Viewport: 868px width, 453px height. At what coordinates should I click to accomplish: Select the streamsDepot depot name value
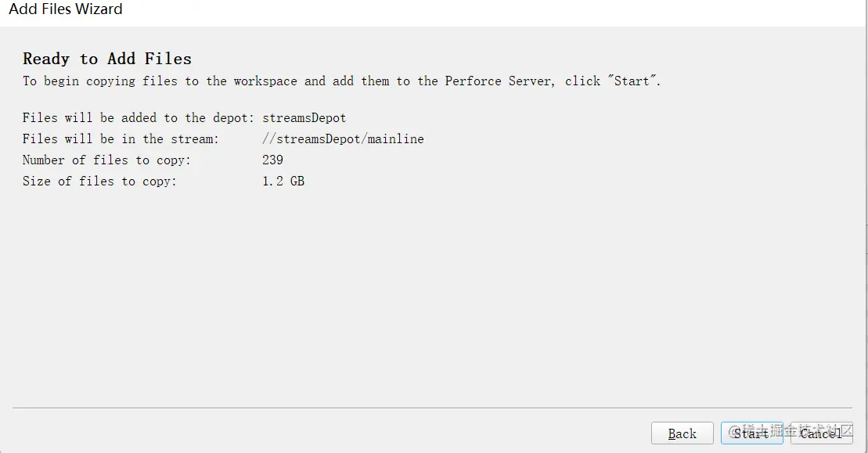click(x=304, y=118)
